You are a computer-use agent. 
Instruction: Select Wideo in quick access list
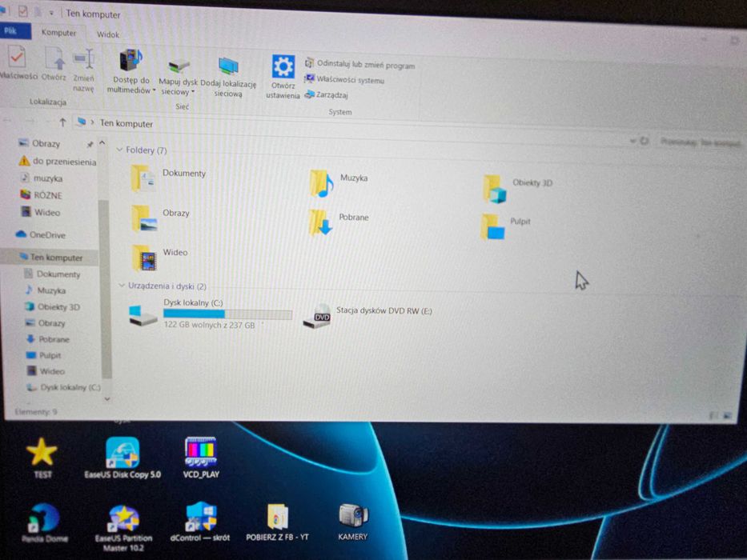[x=46, y=212]
